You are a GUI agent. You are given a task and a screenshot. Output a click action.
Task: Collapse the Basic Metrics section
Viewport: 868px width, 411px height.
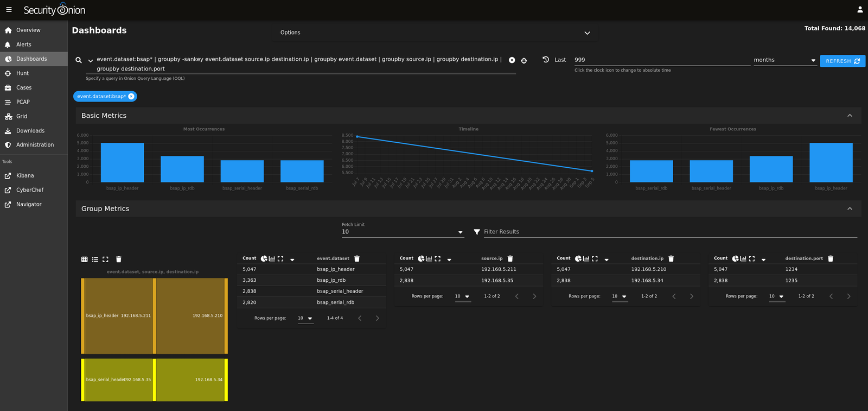[x=850, y=116]
